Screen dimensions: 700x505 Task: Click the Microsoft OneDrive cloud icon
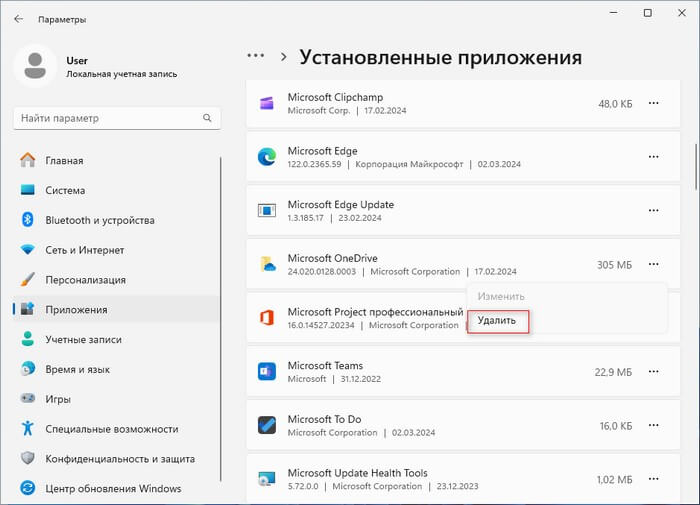[267, 265]
